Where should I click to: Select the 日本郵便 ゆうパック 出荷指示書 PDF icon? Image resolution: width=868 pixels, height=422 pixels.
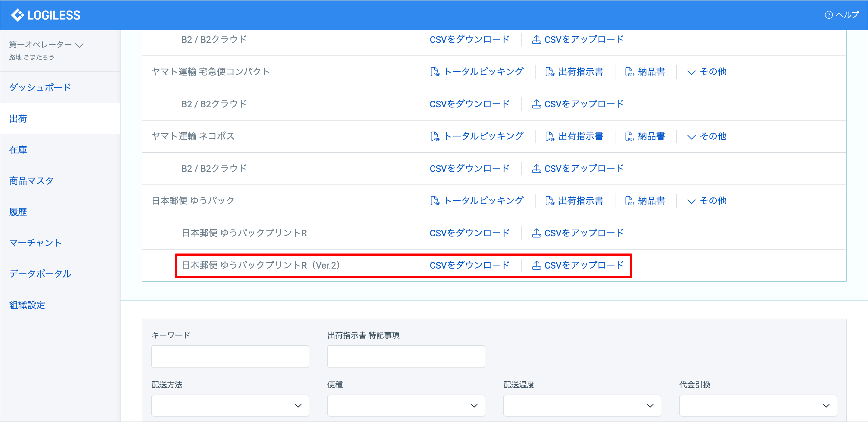click(549, 201)
